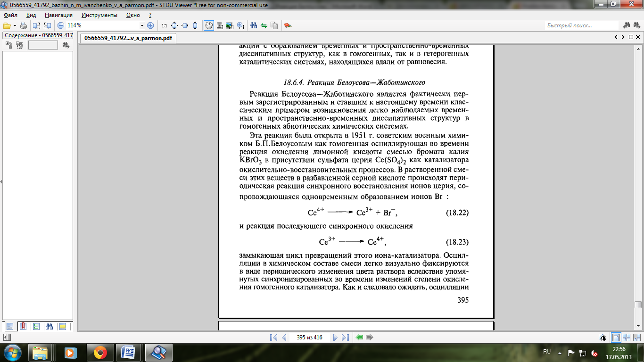
Task: Go to the next page
Action: [x=335, y=337]
